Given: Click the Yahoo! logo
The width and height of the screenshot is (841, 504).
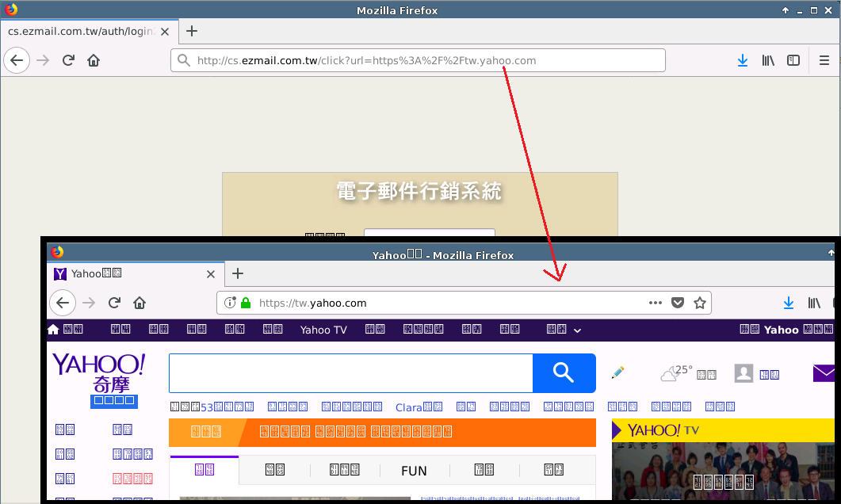Looking at the screenshot, I should (99, 374).
